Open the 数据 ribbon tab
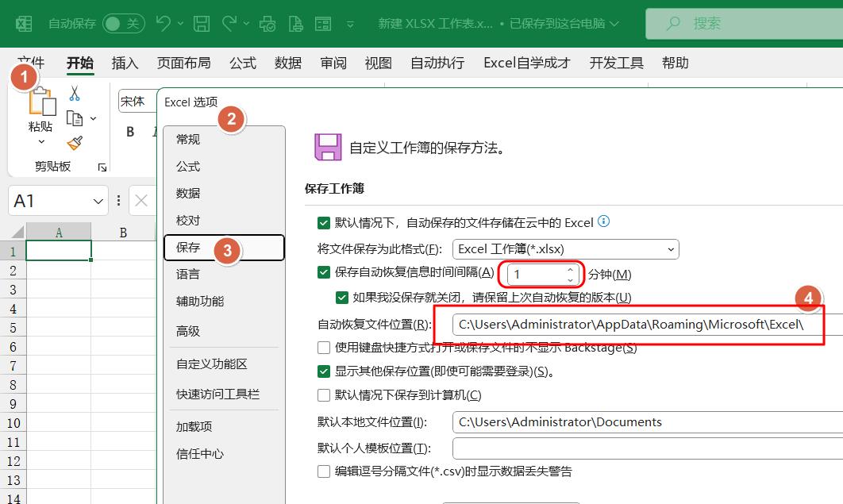843x504 pixels. pyautogui.click(x=288, y=63)
